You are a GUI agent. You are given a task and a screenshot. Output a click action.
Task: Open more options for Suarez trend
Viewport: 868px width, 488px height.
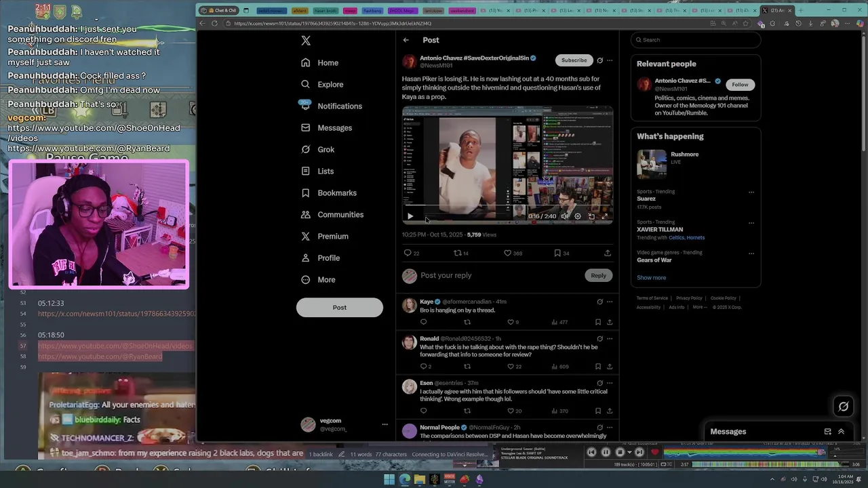click(x=751, y=192)
